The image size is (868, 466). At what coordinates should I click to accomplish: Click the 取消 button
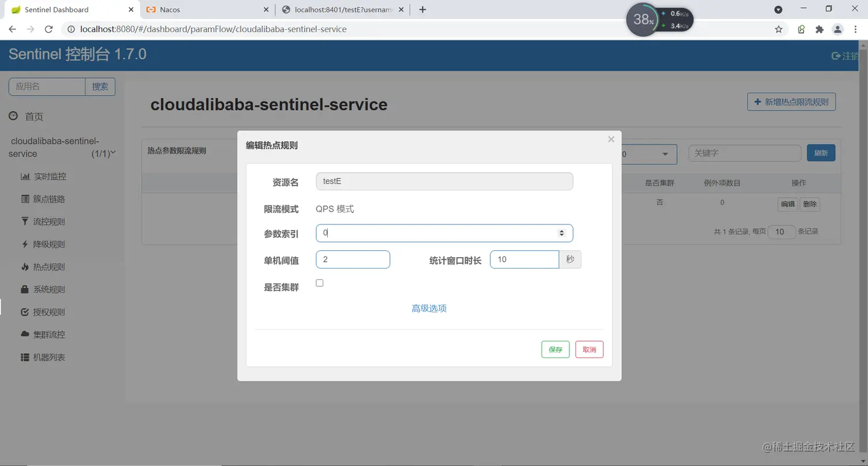click(590, 349)
